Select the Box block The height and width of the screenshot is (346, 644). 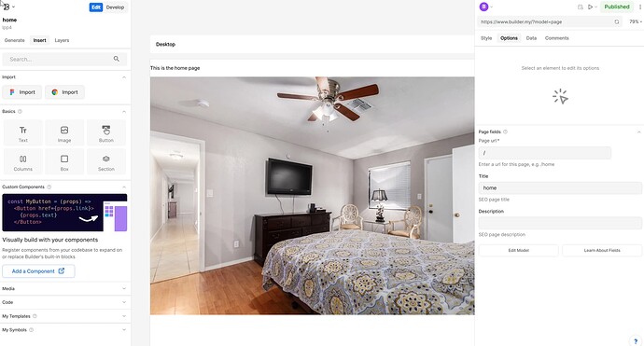[x=64, y=162]
